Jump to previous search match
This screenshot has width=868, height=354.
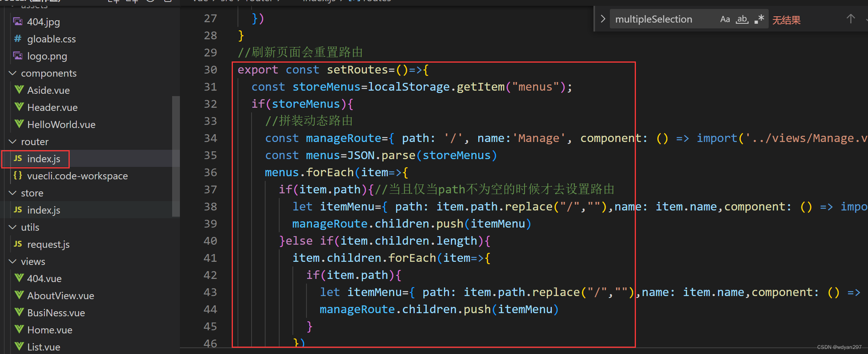click(x=850, y=19)
